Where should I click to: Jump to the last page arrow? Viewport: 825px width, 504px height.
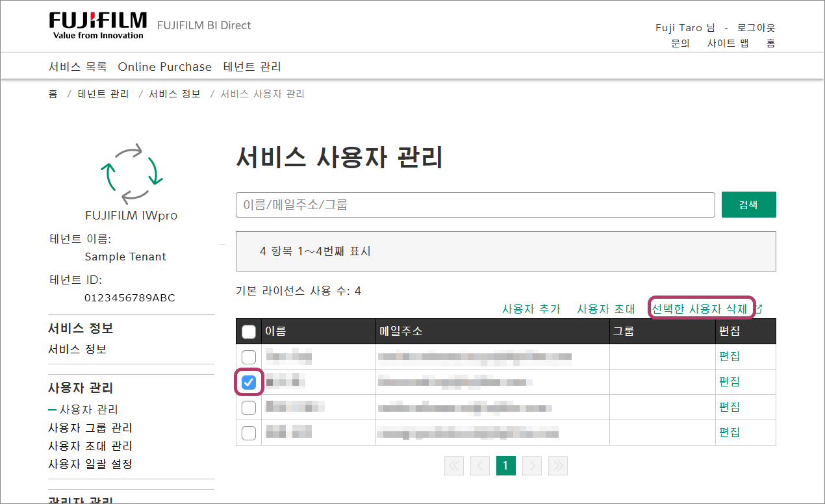(557, 465)
